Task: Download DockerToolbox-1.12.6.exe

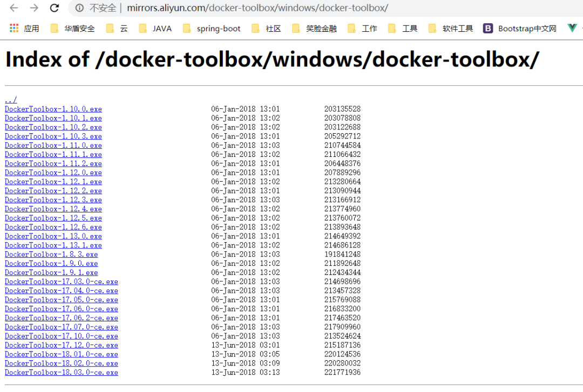Action: tap(53, 227)
